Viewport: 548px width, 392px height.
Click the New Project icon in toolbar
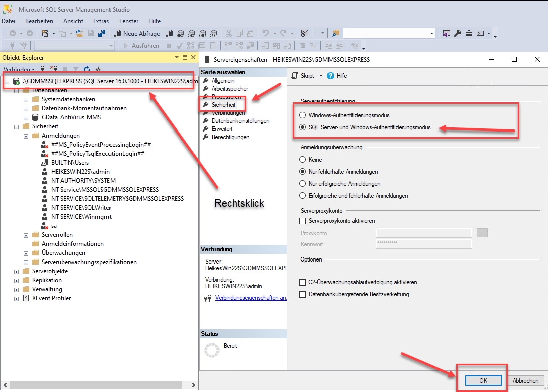(45, 33)
